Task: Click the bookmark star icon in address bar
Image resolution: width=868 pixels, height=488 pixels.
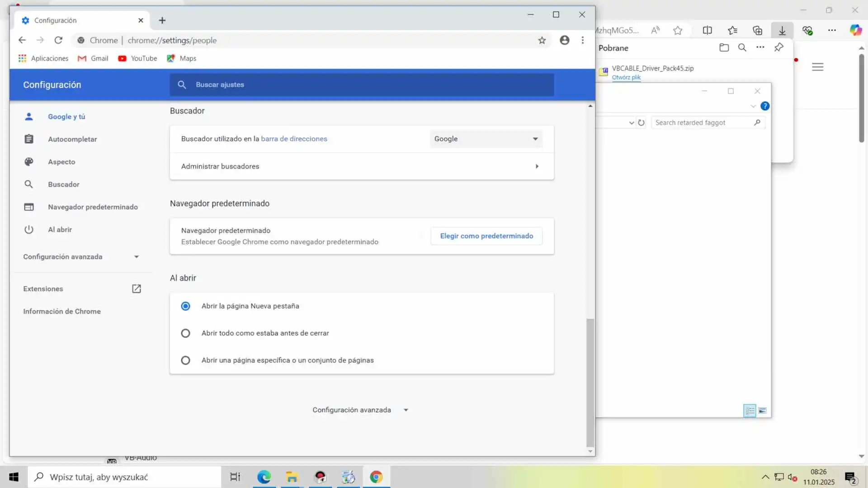Action: tap(542, 41)
